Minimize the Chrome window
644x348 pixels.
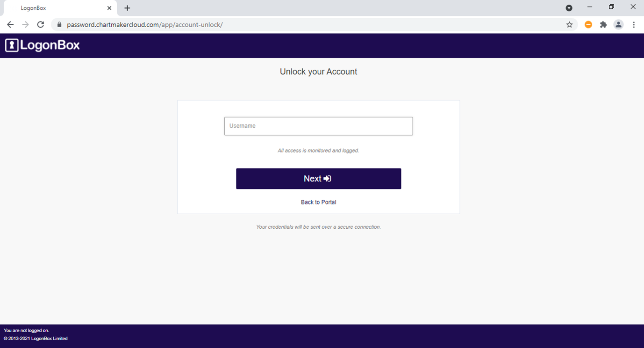tap(590, 7)
